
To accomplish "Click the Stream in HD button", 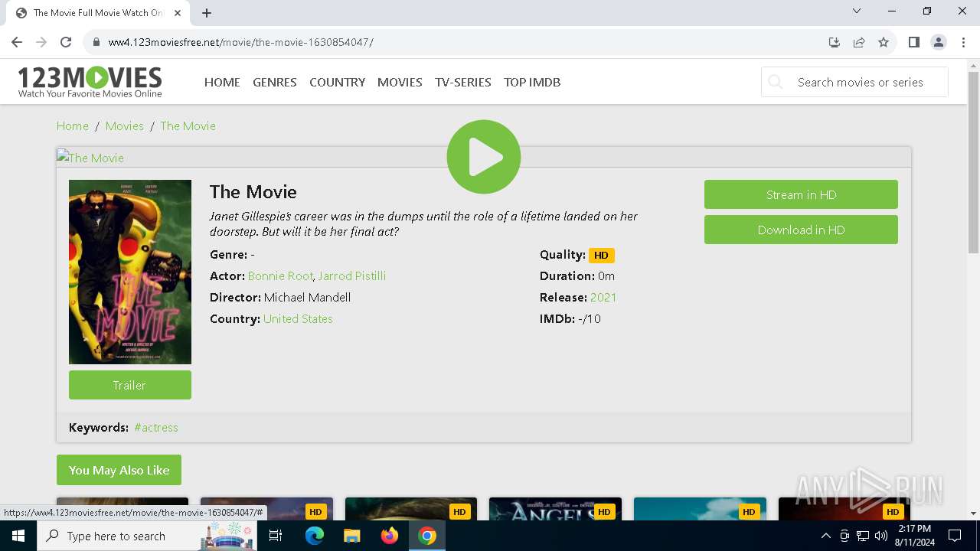I will 801,194.
